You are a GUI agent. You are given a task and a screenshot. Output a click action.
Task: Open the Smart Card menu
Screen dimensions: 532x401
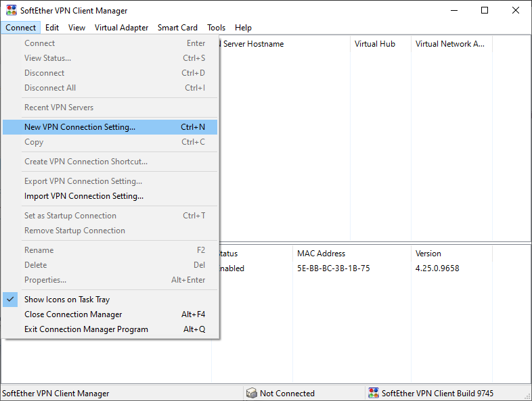[x=177, y=28]
